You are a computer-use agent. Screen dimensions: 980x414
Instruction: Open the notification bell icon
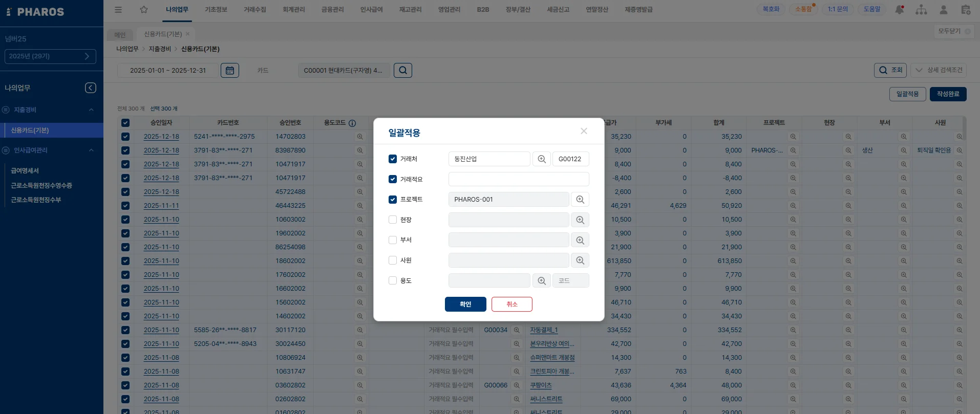tap(899, 10)
